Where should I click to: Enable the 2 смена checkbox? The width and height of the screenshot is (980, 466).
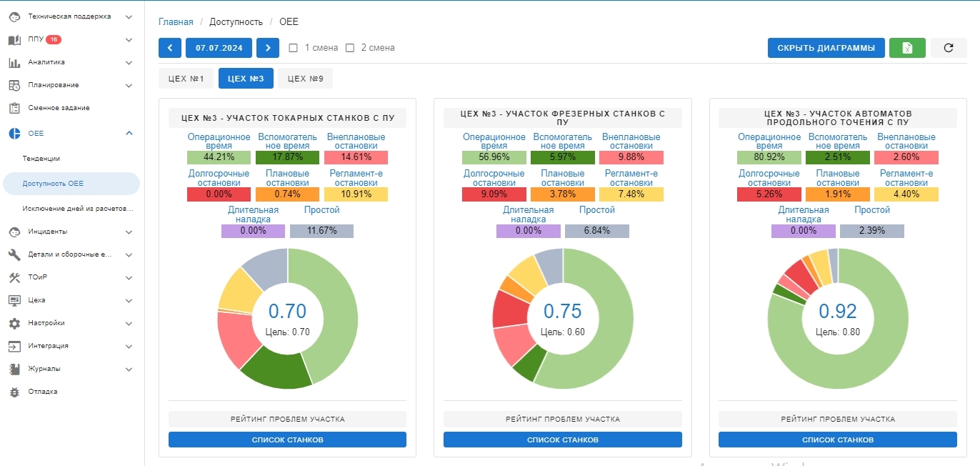click(x=350, y=48)
